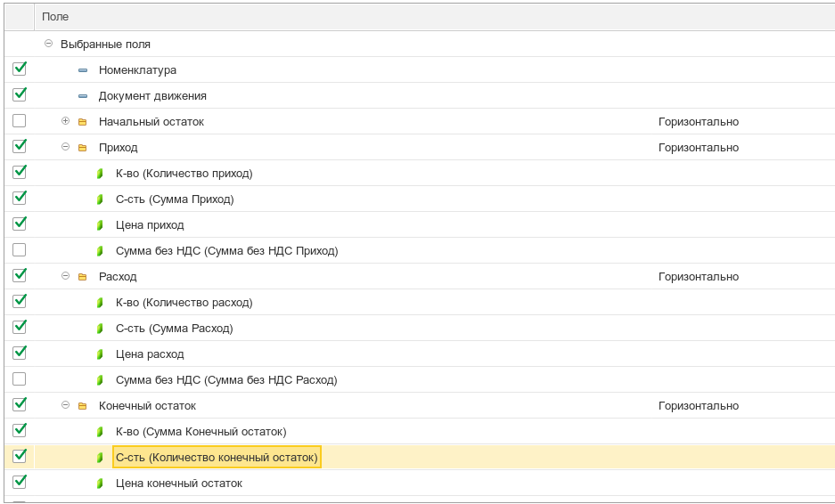Viewport: 835px width, 504px height.
Task: Uncheck К-во (Количество приход) checkbox
Action: (x=20, y=173)
